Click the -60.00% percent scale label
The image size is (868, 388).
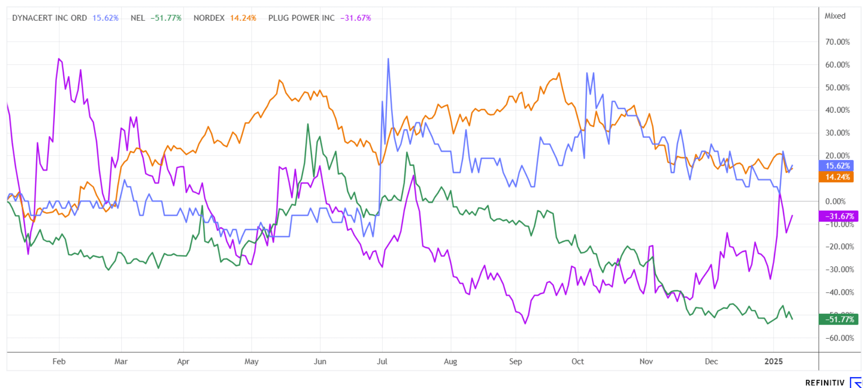(x=839, y=338)
